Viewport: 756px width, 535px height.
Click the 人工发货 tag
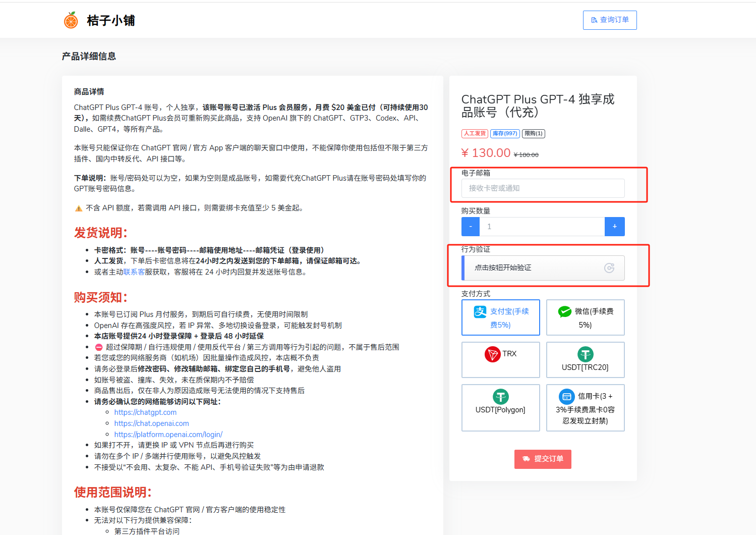[x=475, y=134]
